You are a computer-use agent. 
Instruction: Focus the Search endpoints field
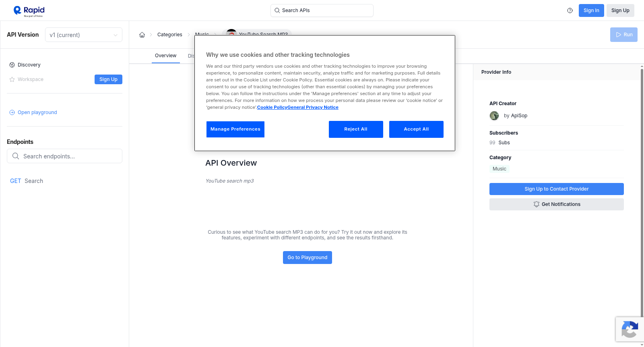(x=64, y=156)
